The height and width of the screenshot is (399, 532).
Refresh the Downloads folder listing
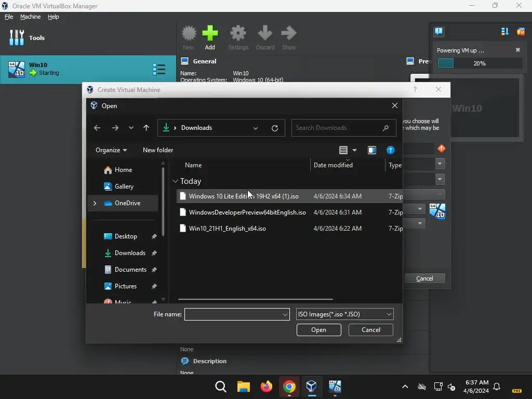coord(275,128)
